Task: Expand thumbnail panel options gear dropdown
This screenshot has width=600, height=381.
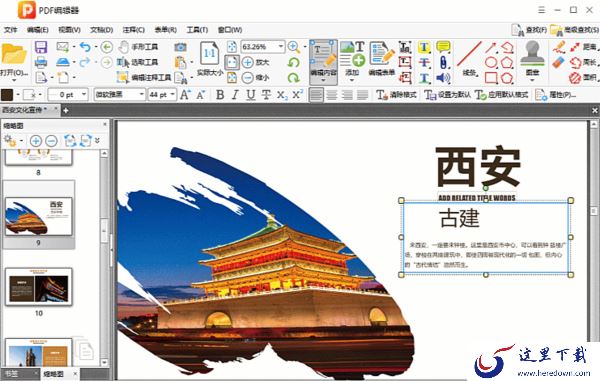Action: 21,141
